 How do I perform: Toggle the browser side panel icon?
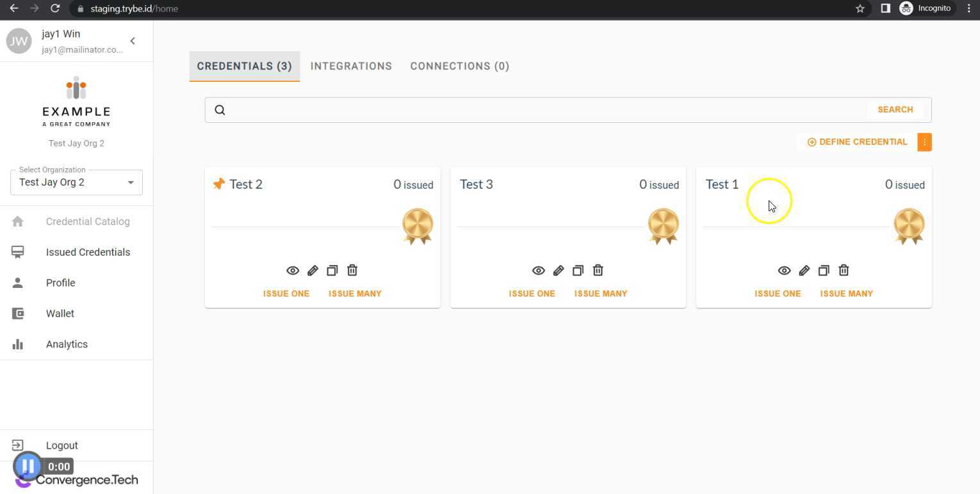coord(885,8)
